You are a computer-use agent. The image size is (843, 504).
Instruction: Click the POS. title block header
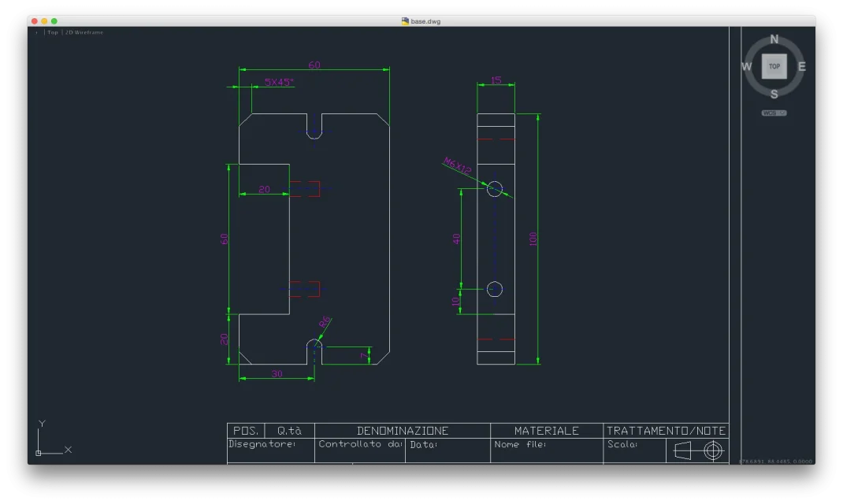coord(246,431)
